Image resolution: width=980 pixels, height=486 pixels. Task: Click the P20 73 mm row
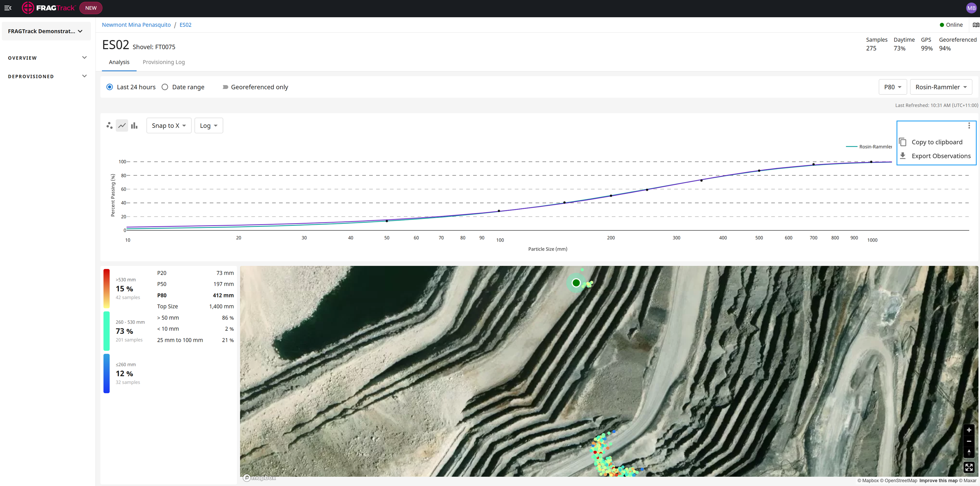click(x=195, y=273)
